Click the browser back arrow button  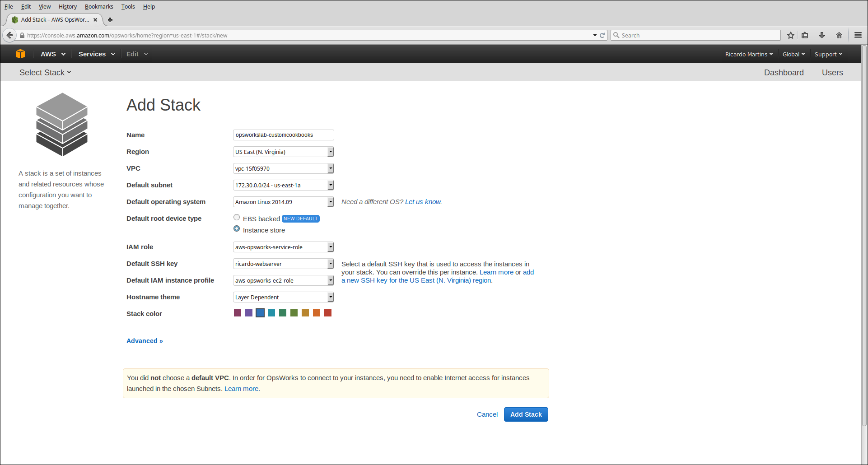(x=9, y=35)
